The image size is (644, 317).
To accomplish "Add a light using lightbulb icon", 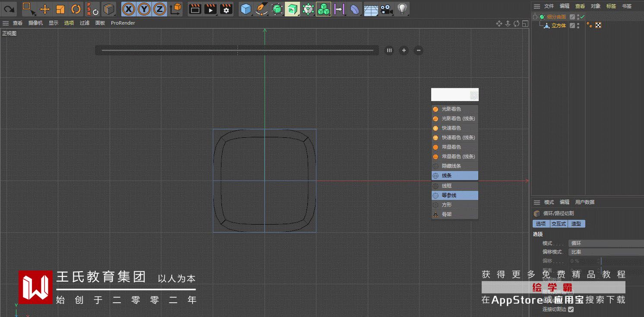I will pyautogui.click(x=402, y=9).
